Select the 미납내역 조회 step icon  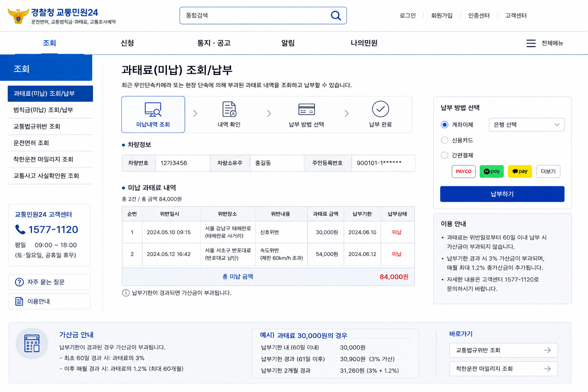(x=153, y=109)
